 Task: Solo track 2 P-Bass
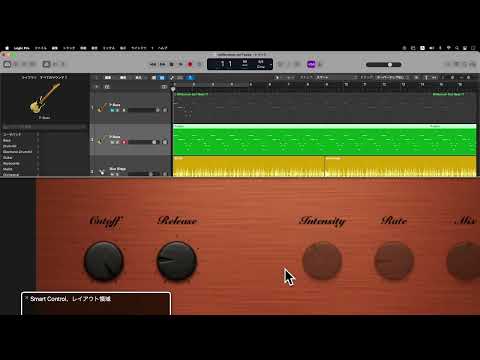(117, 142)
